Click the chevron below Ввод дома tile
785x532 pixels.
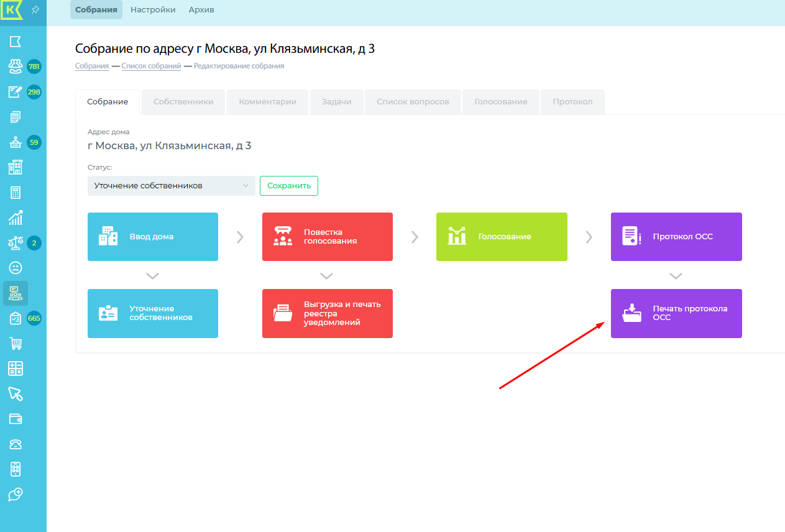tap(152, 275)
